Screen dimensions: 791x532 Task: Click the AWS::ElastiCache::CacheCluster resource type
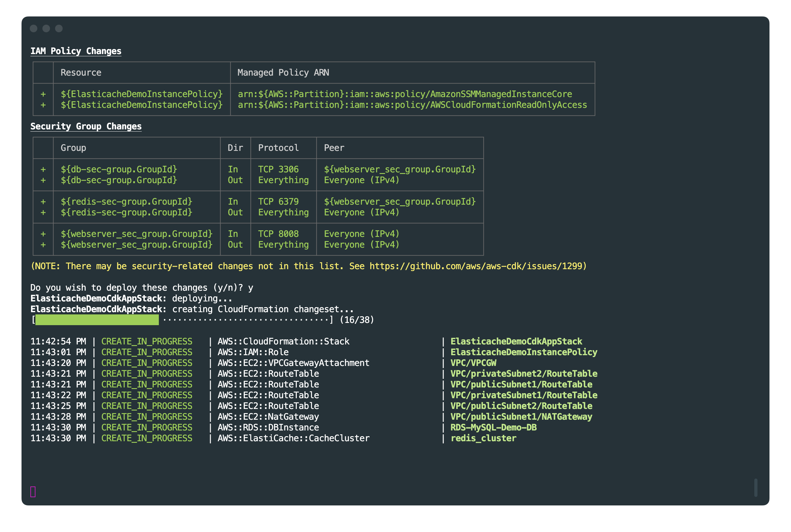coord(293,438)
